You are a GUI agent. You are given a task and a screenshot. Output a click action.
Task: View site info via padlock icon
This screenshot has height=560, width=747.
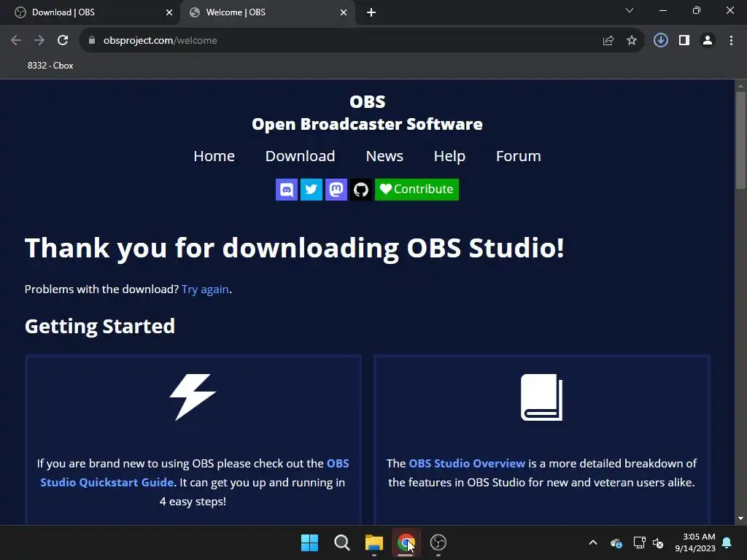92,41
